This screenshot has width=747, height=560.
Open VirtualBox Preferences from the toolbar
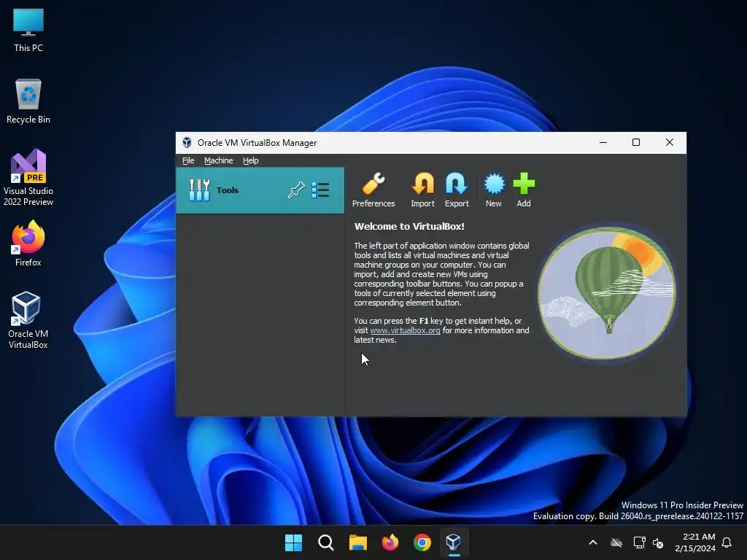tap(373, 190)
